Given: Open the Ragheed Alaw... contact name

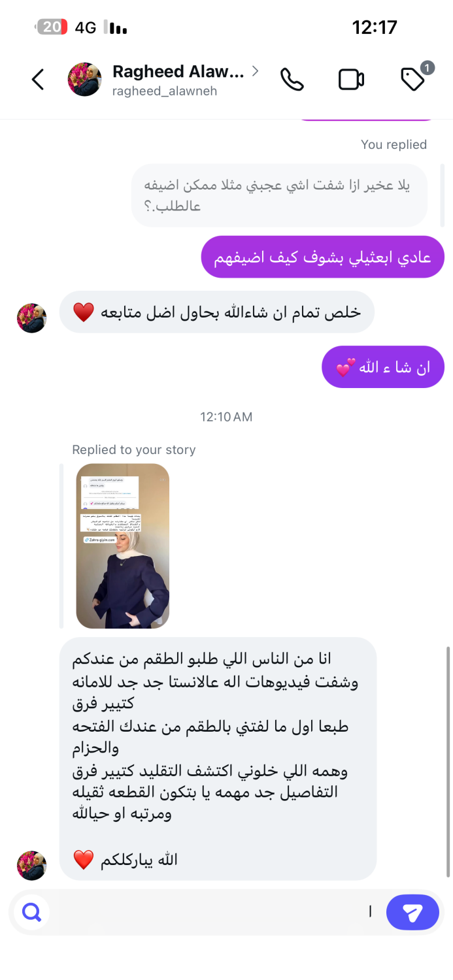Looking at the screenshot, I should click(178, 71).
